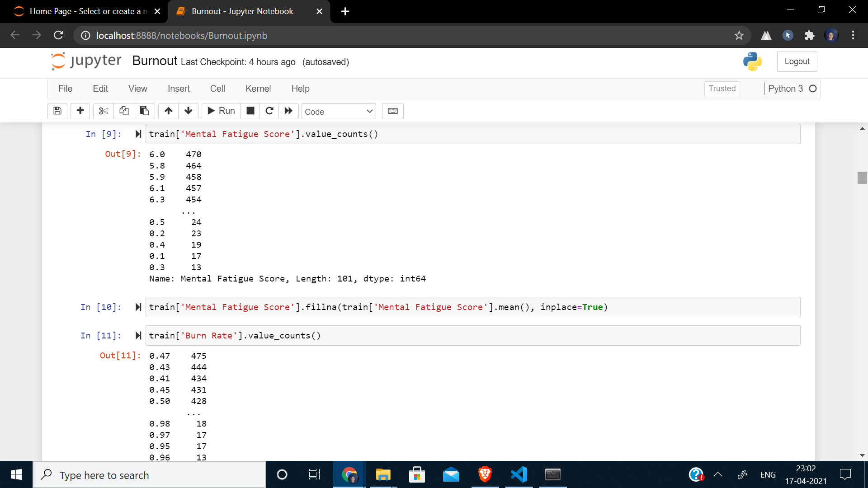Paste cells below using clipboard icon

pos(144,111)
